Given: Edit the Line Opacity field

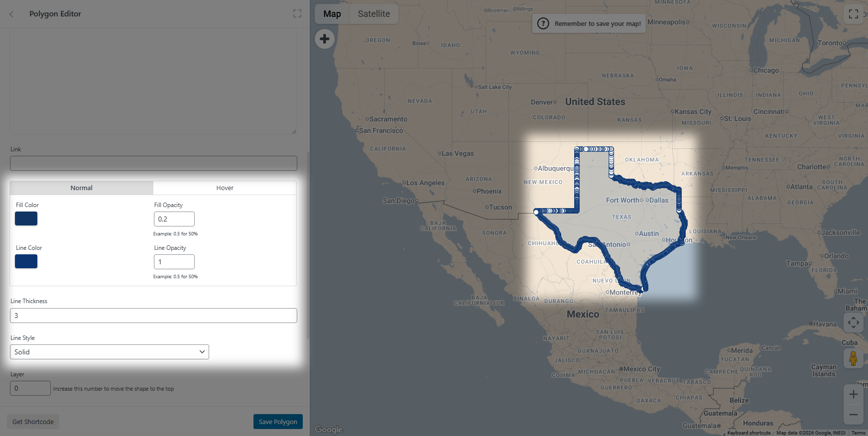Looking at the screenshot, I should [174, 262].
